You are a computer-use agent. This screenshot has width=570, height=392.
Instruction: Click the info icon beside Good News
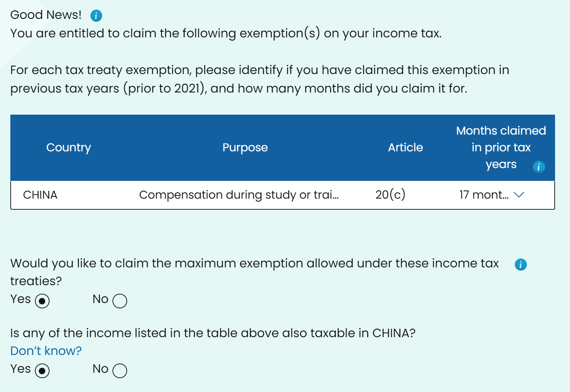pos(96,16)
